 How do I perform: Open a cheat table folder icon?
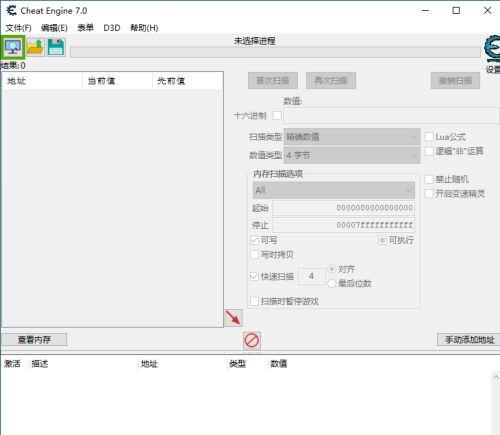[x=35, y=47]
